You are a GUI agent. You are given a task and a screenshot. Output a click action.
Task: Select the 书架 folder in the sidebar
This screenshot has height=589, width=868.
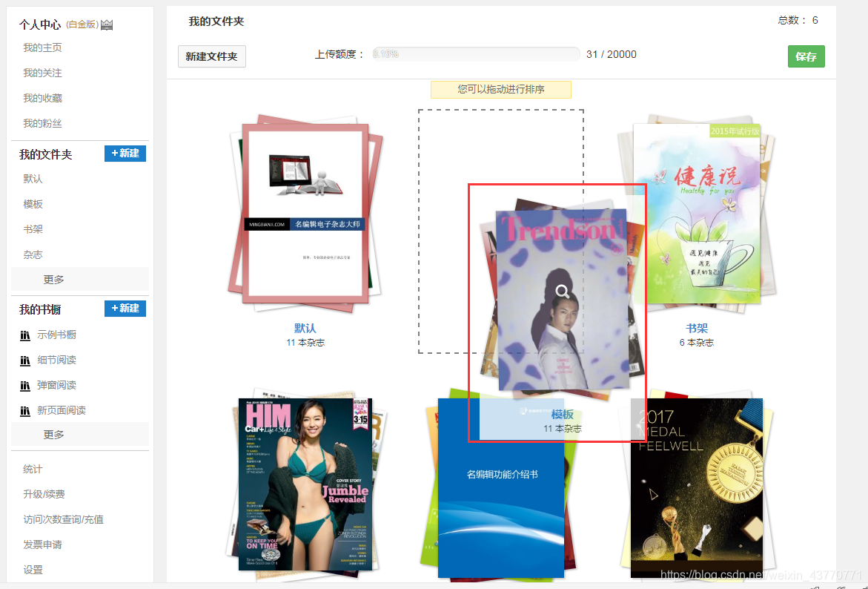(33, 229)
